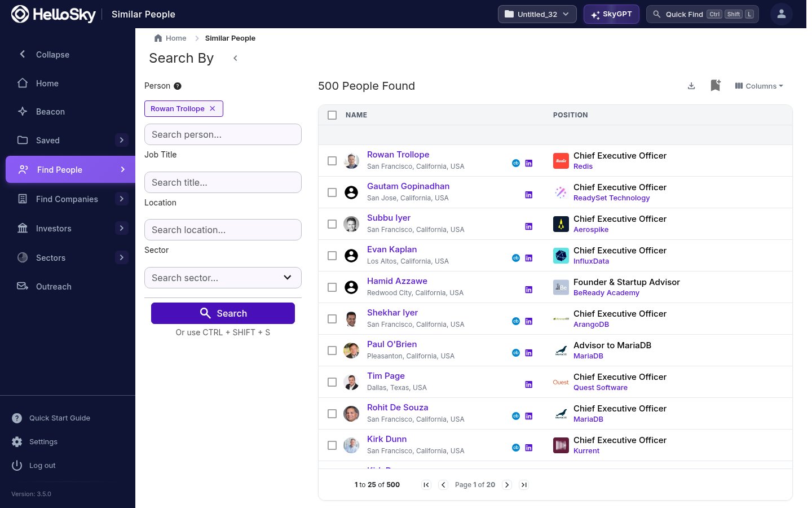The width and height of the screenshot is (812, 508).
Task: Click the Aerospike company logo
Action: pos(561,224)
